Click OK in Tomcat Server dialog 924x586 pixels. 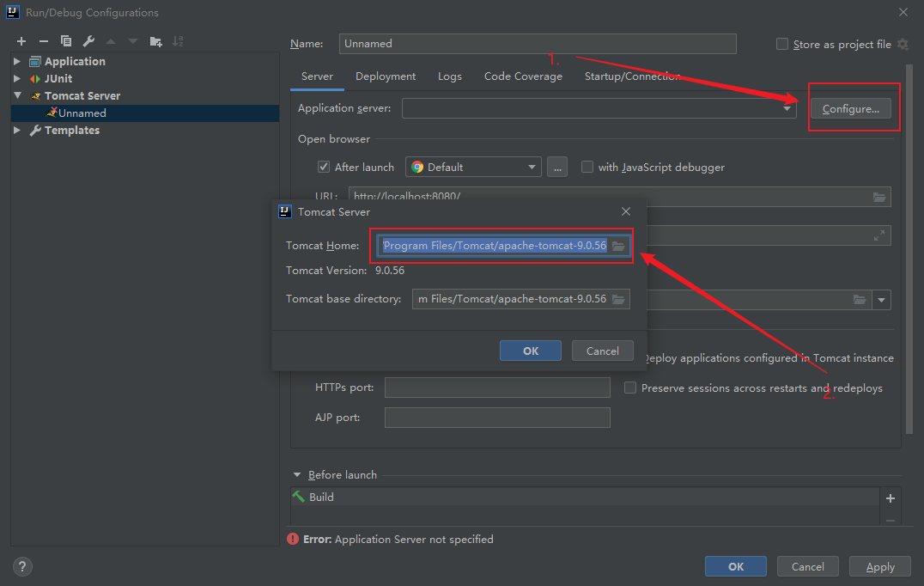531,351
